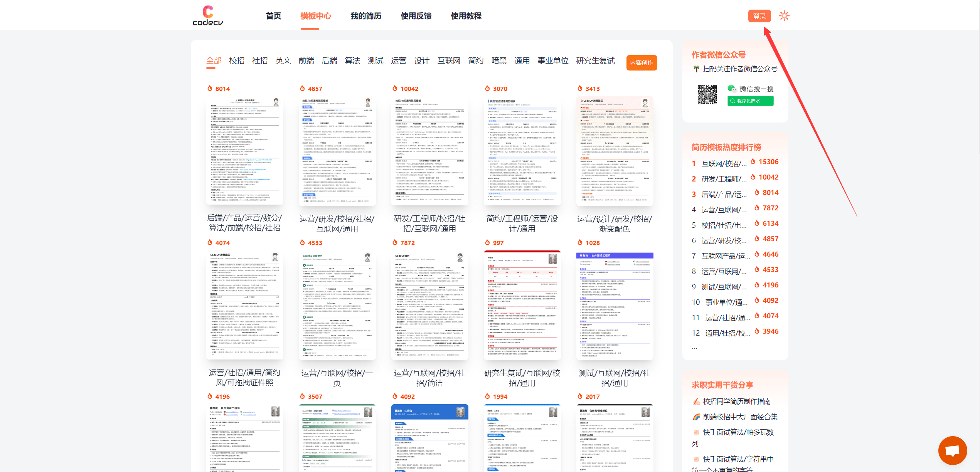This screenshot has height=472, width=980.
Task: Open the 测试/互联网/校招/社招/通用 template preview
Action: pos(615,306)
